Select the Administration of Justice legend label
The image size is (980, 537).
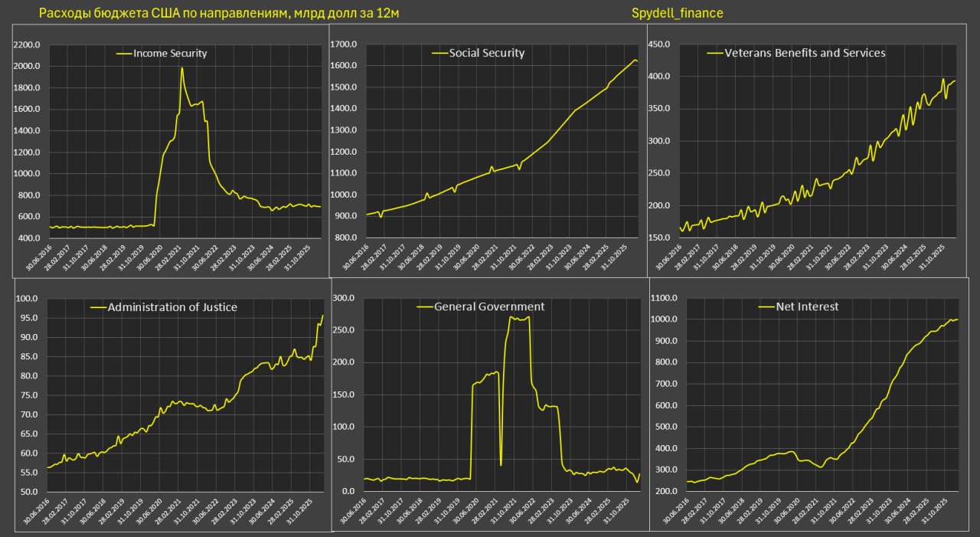[x=172, y=307]
